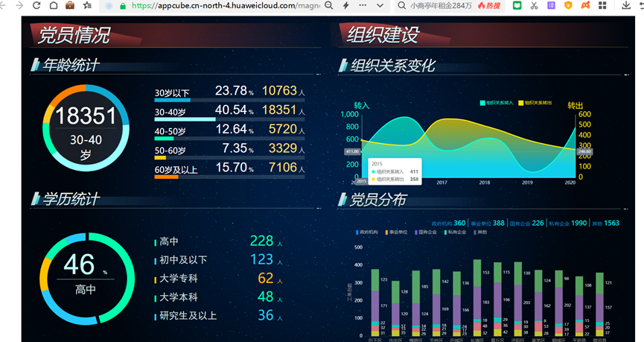644x342 pixels.
Task: Open the browser home page icon
Action: [x=54, y=5]
